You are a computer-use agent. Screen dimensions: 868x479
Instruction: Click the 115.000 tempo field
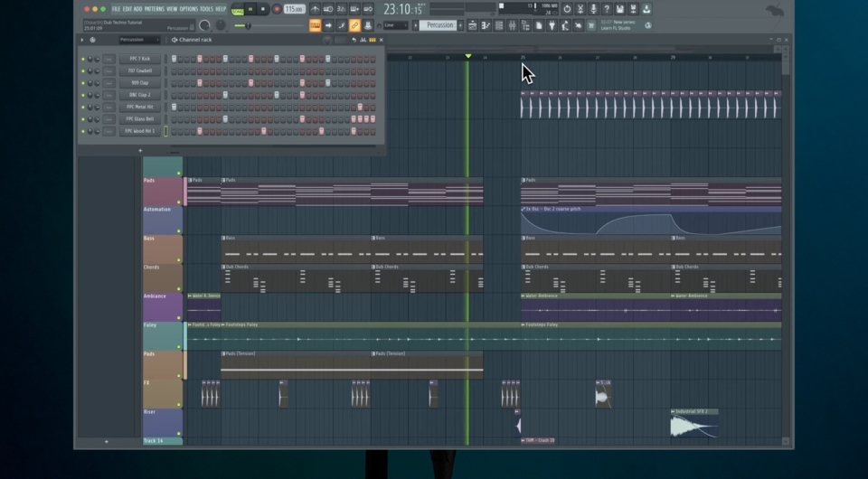[295, 9]
